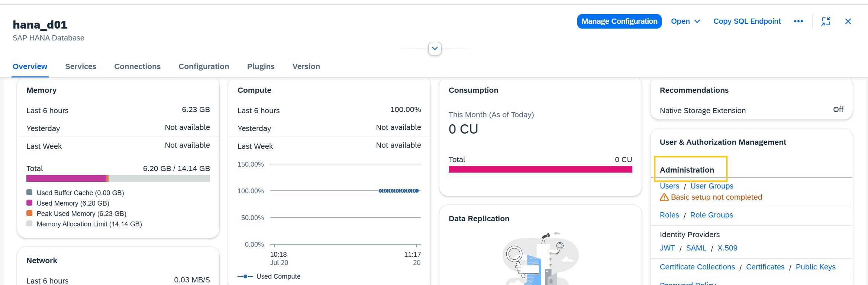Open the X.509 identity provider link
868x285 pixels.
point(727,248)
